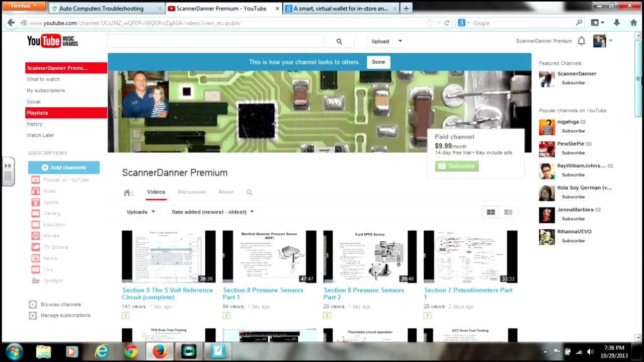
Task: Open Internet Explorer from taskbar
Action: tap(101, 351)
